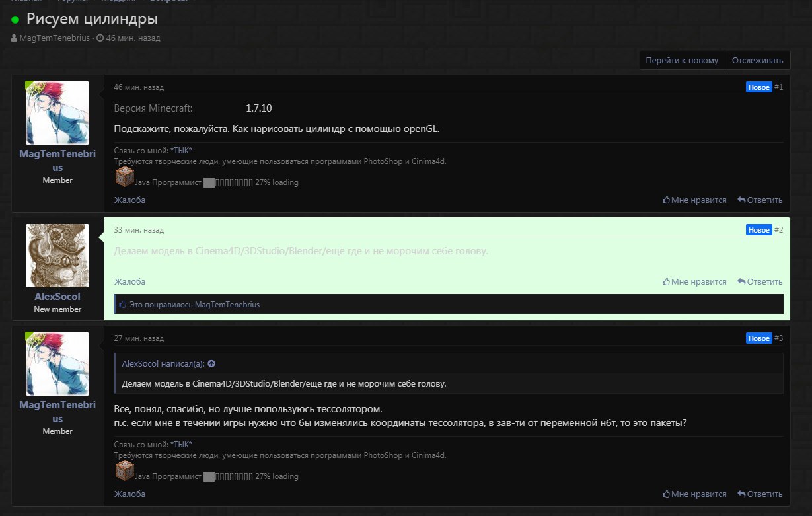Click the *ТЫК* link in post #3 signature
The width and height of the screenshot is (812, 516).
181,445
